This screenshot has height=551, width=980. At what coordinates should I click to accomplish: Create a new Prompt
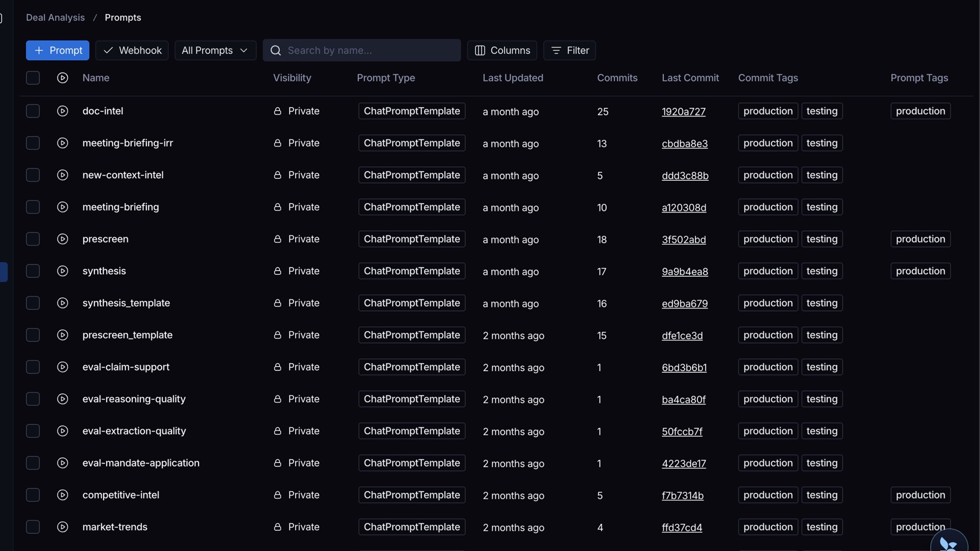[58, 50]
